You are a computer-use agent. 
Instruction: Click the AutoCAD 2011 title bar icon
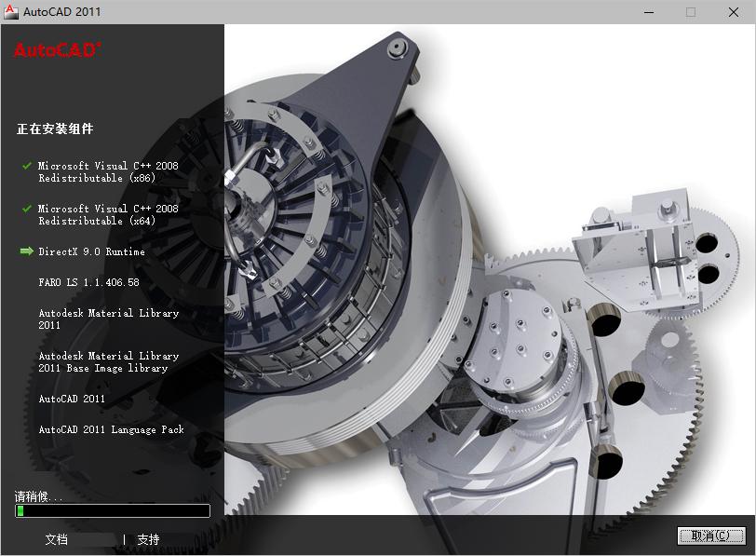[11, 12]
